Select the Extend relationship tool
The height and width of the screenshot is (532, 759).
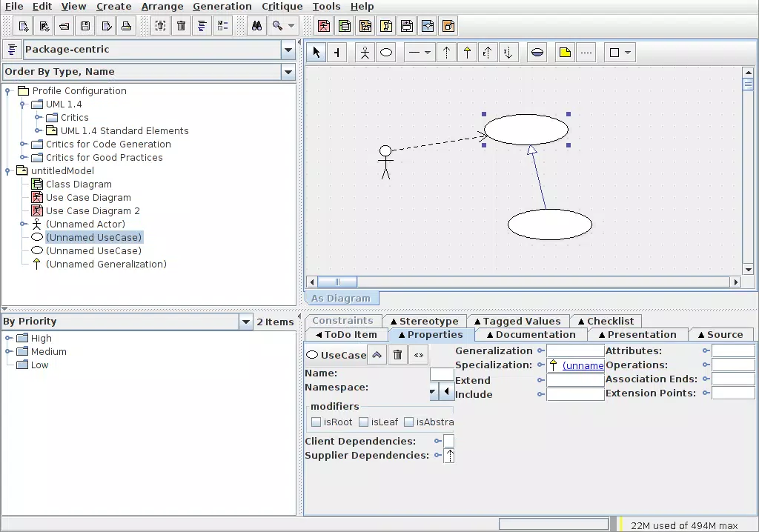pos(488,53)
